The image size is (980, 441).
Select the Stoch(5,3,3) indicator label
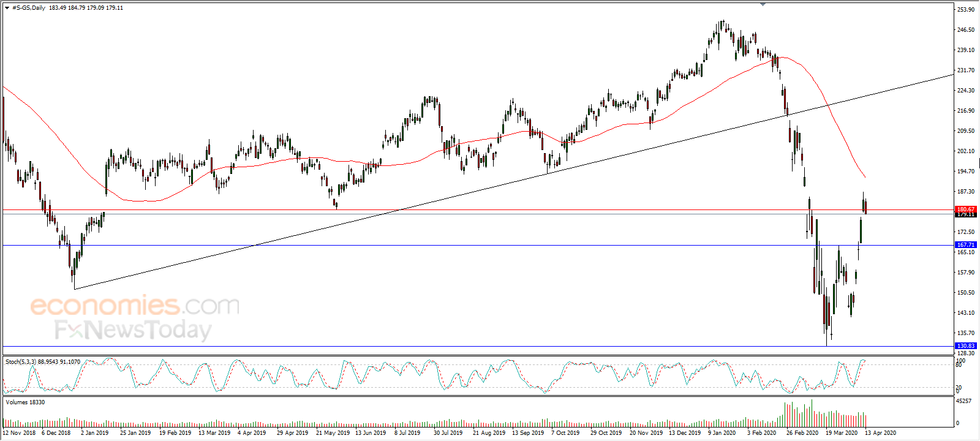21,362
